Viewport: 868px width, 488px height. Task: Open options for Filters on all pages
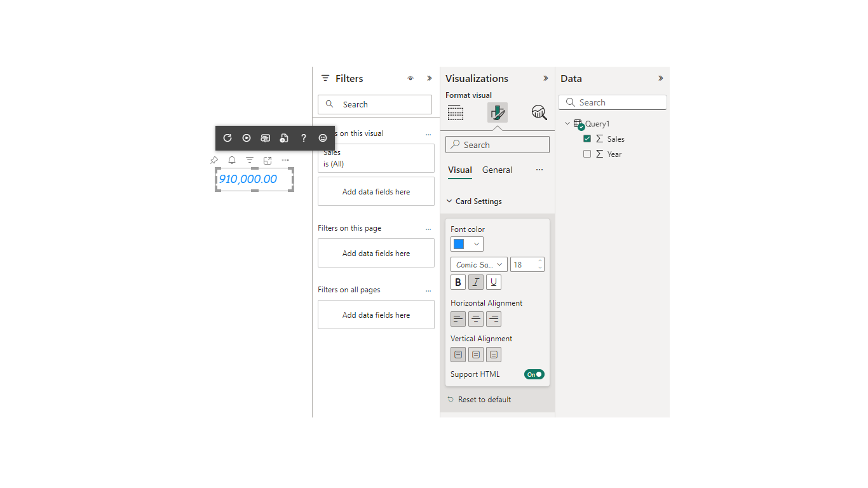pos(428,290)
